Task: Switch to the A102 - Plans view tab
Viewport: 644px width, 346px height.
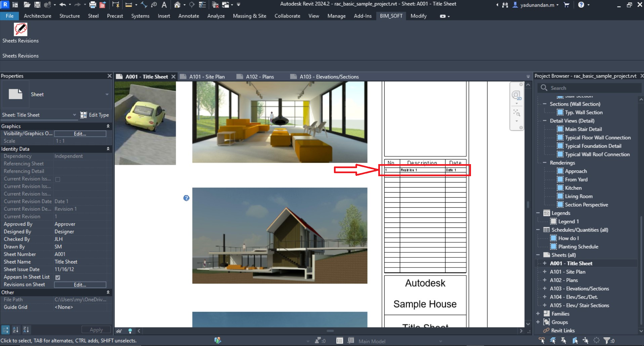Action: tap(260, 77)
